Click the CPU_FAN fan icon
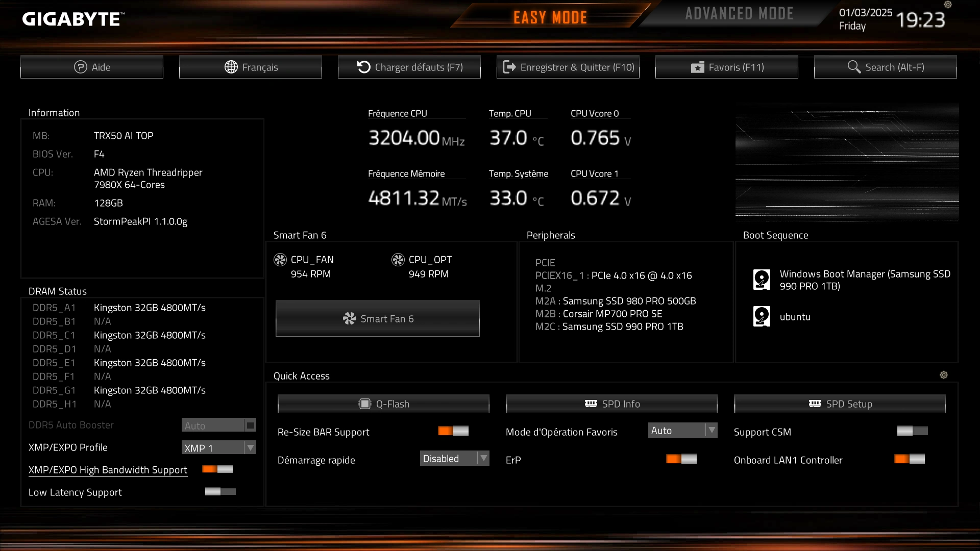The width and height of the screenshot is (980, 551). 280,260
